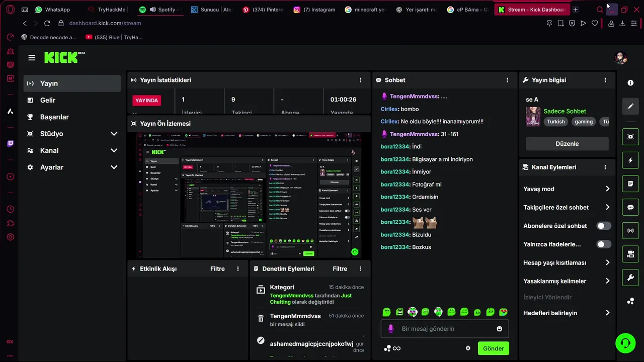Screen dimensions: 644x362
Task: Open the emoji picker in message box
Action: point(499,329)
